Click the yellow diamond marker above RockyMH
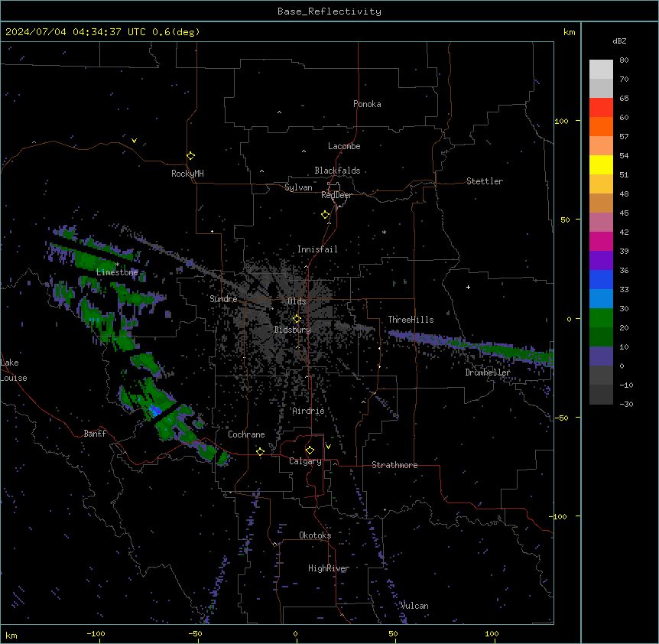 190,156
